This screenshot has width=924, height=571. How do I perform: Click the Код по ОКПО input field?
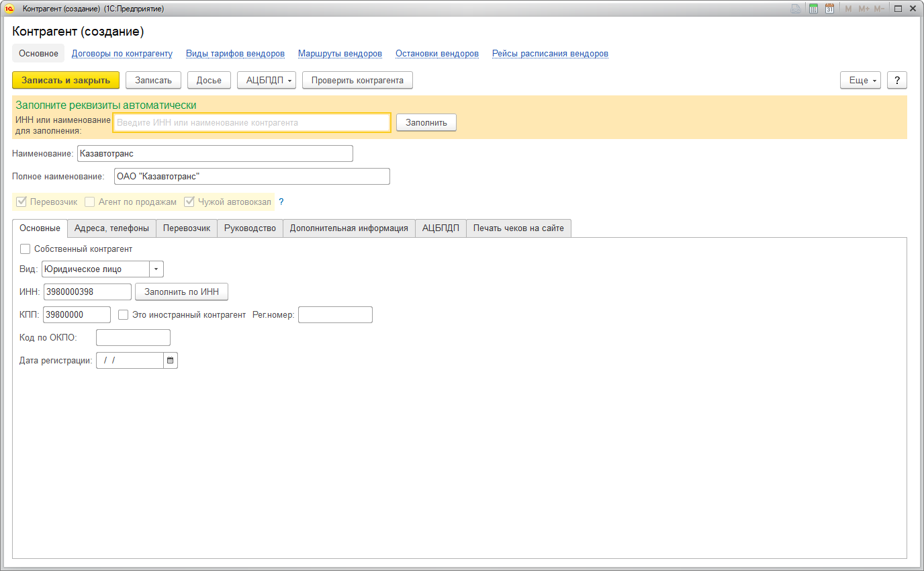coord(133,337)
